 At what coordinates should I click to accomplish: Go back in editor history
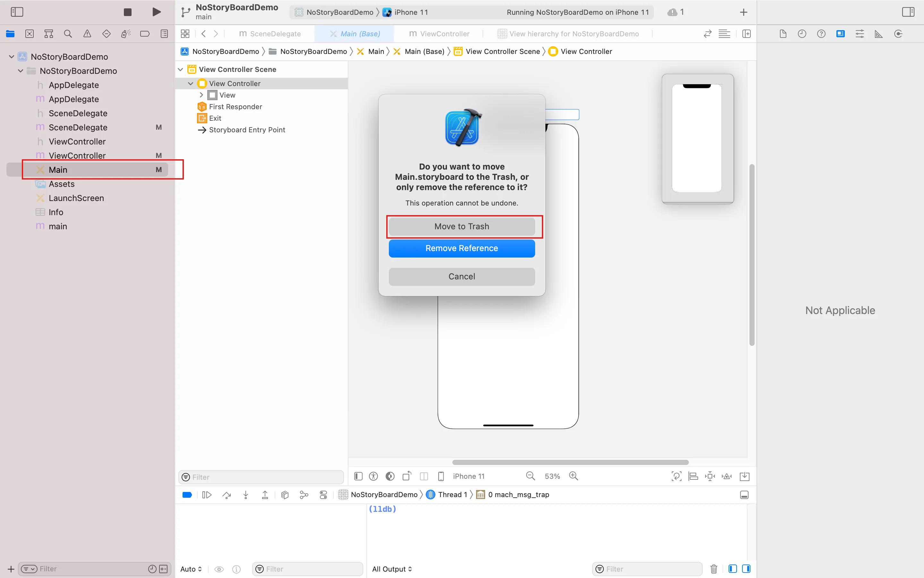pyautogui.click(x=203, y=34)
